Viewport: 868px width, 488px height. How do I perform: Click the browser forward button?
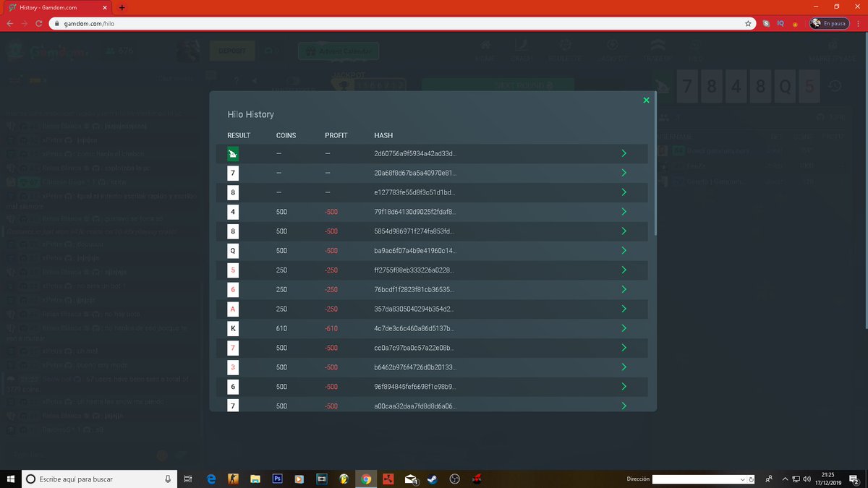pos(26,23)
